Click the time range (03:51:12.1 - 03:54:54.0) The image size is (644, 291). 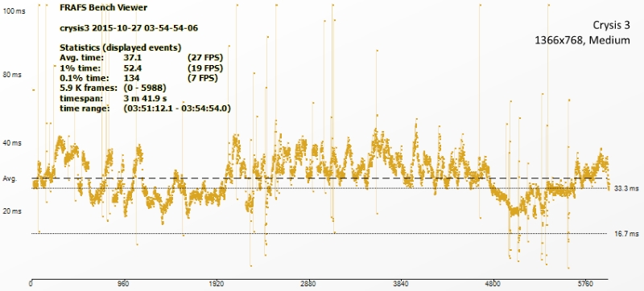[x=177, y=109]
